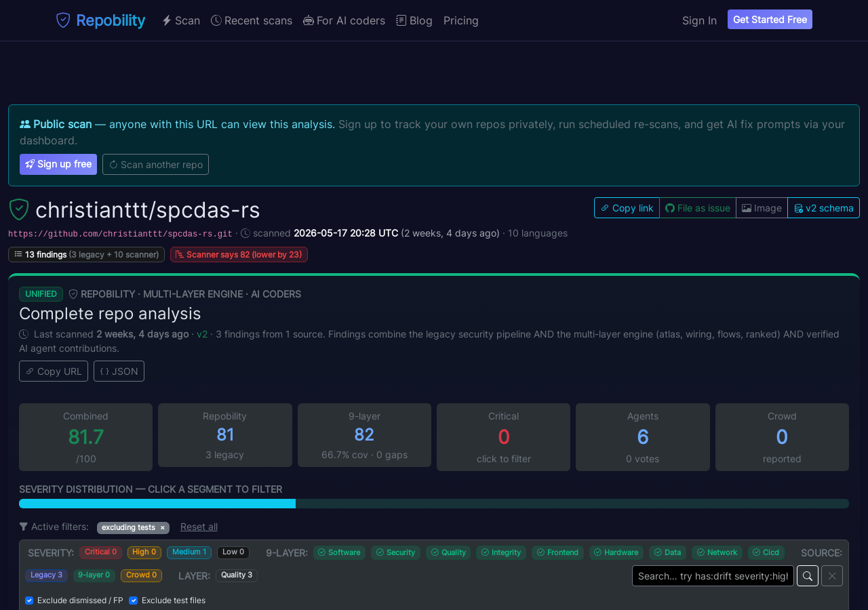
Task: Filter by the Crowd 0 source
Action: pyautogui.click(x=141, y=575)
